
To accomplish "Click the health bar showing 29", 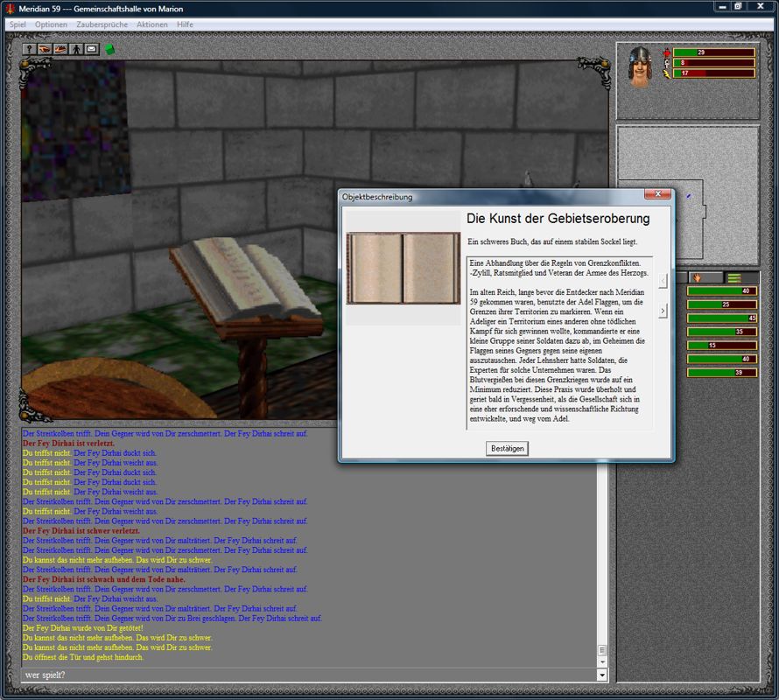I will pos(714,52).
